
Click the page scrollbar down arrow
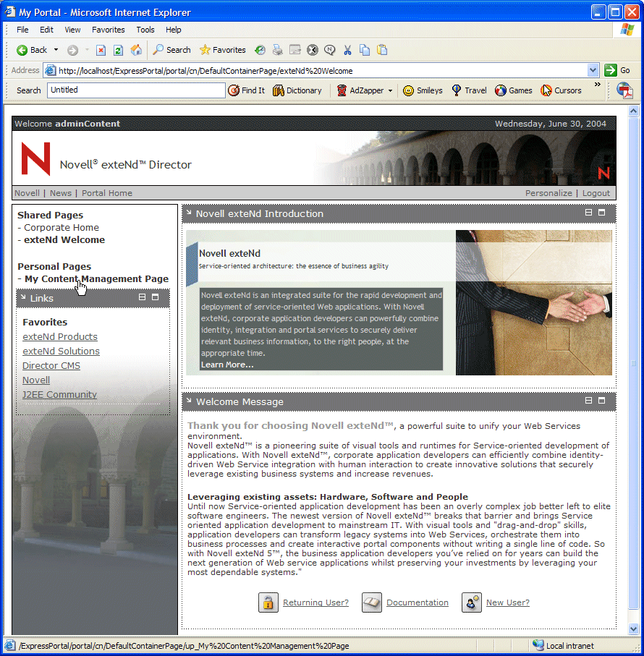(634, 629)
